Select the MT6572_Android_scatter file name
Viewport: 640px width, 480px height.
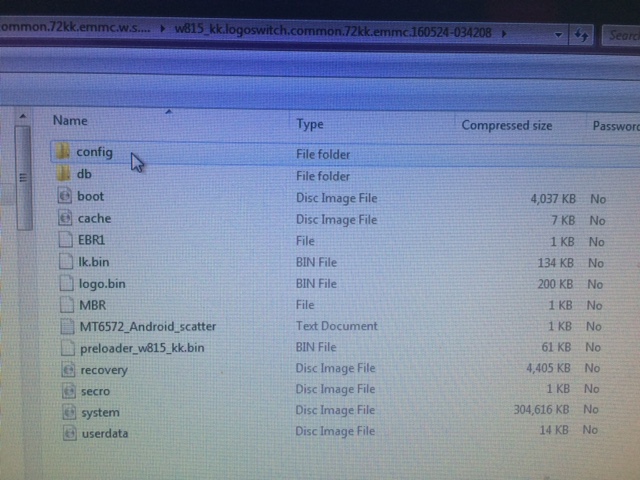pyautogui.click(x=148, y=327)
